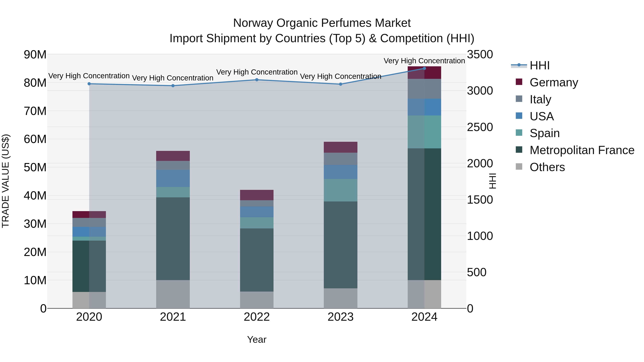Click the Very High Concentration label above 2021
Screen dimensions: 644x362
pyautogui.click(x=173, y=78)
